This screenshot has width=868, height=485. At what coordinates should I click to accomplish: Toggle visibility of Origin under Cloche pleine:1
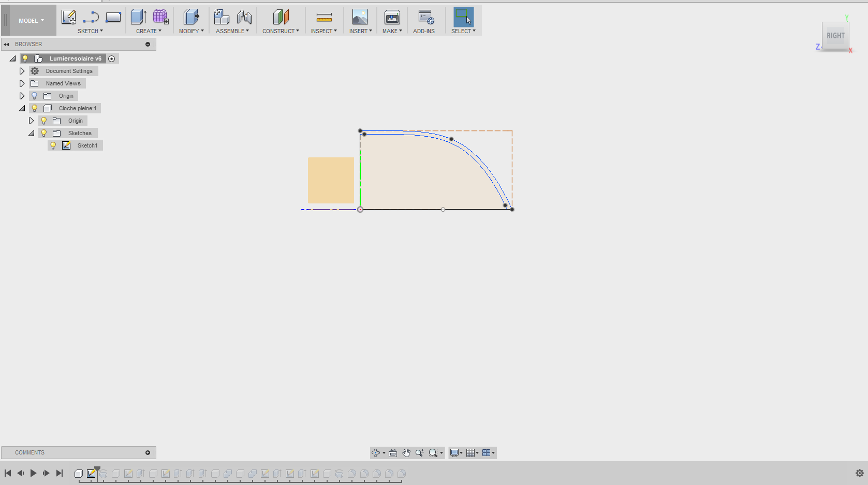(x=43, y=121)
